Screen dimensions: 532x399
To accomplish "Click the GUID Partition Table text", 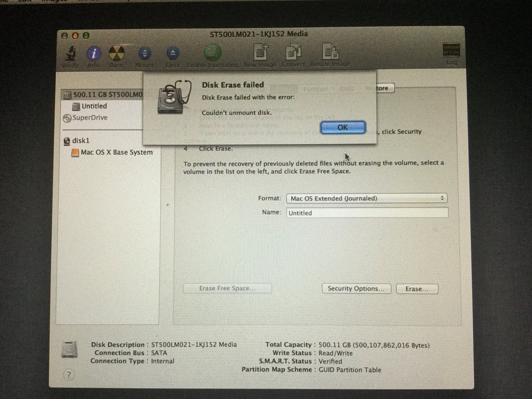I will click(350, 370).
